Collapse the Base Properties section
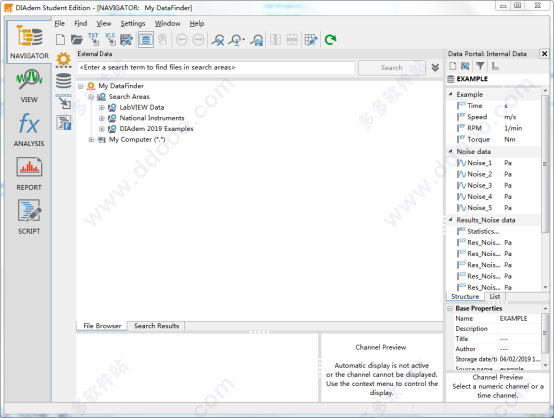The image size is (554, 418). pyautogui.click(x=450, y=308)
